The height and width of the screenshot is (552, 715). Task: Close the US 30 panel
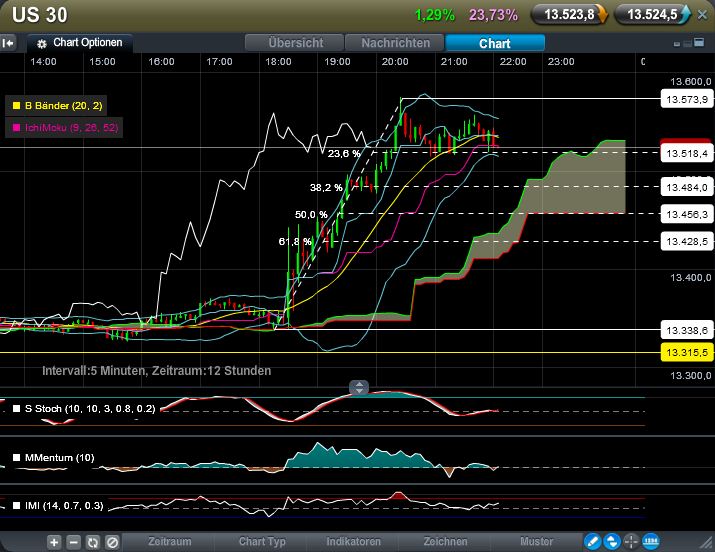703,15
